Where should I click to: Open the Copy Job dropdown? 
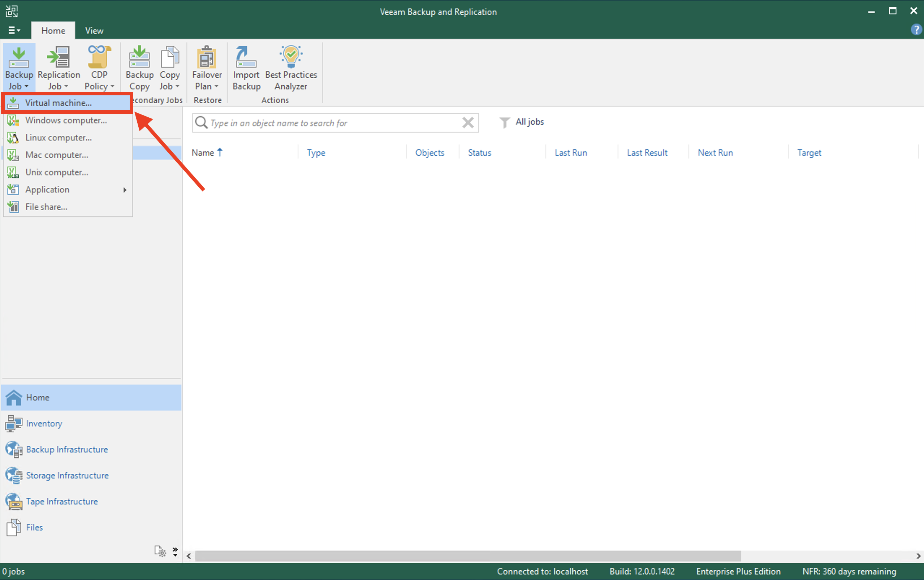(169, 68)
